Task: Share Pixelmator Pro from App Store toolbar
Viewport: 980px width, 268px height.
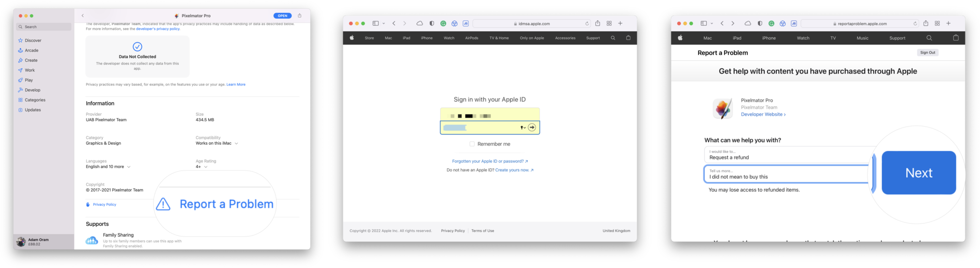Action: (300, 16)
